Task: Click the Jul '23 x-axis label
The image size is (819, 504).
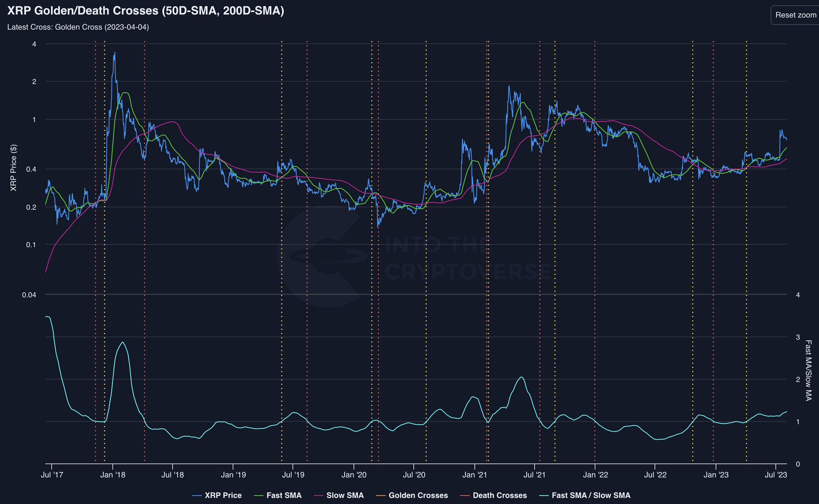Action: point(776,475)
